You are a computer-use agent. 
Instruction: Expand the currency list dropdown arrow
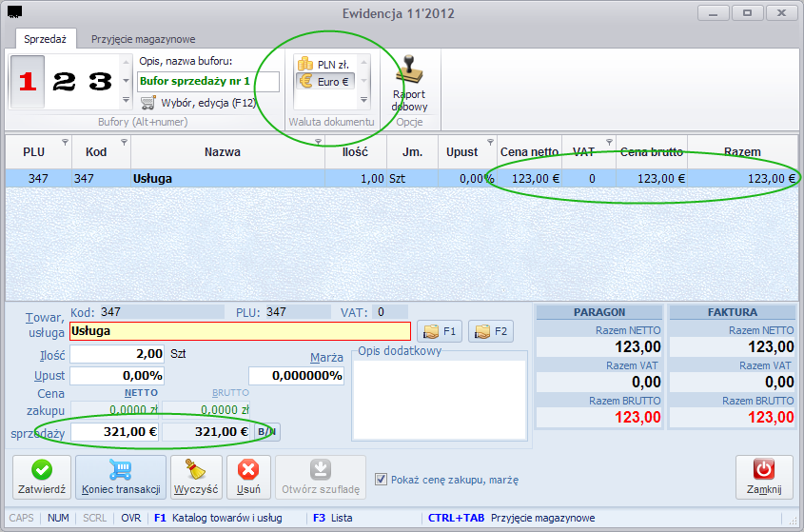pos(363,100)
